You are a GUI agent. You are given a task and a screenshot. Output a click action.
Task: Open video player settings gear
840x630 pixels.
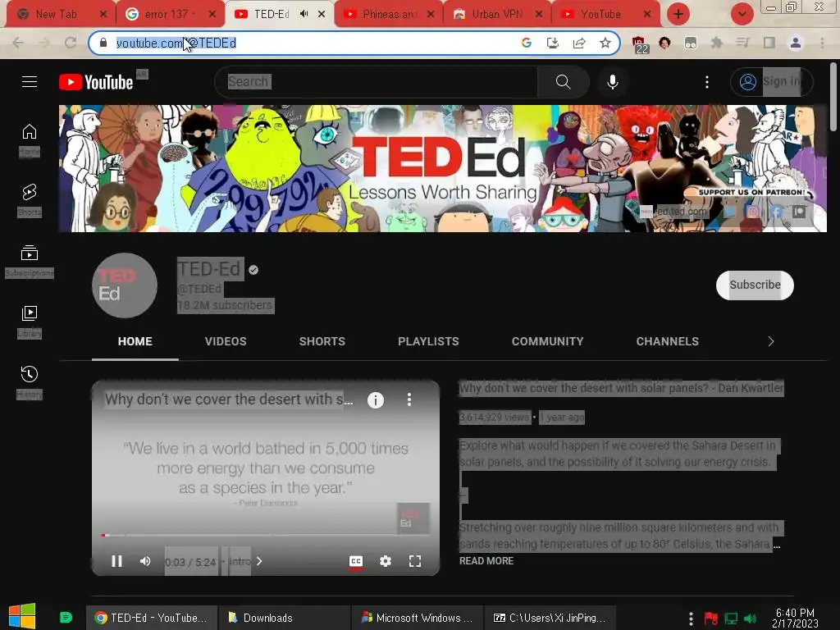pos(386,561)
